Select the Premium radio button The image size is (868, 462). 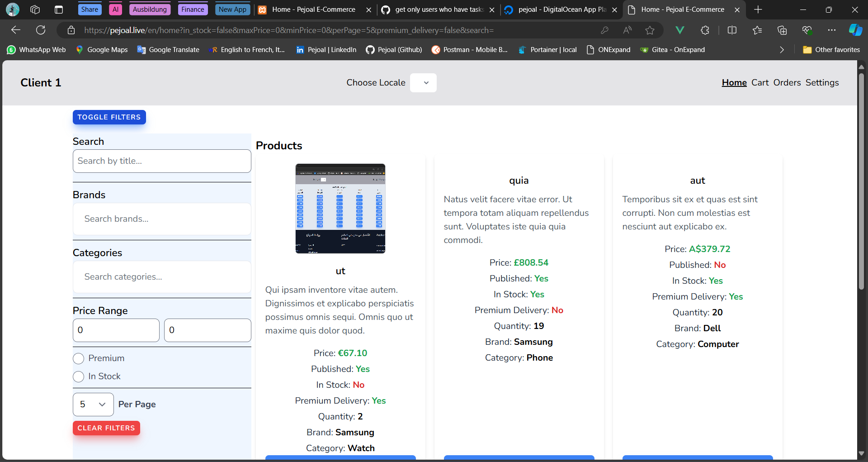coord(79,358)
